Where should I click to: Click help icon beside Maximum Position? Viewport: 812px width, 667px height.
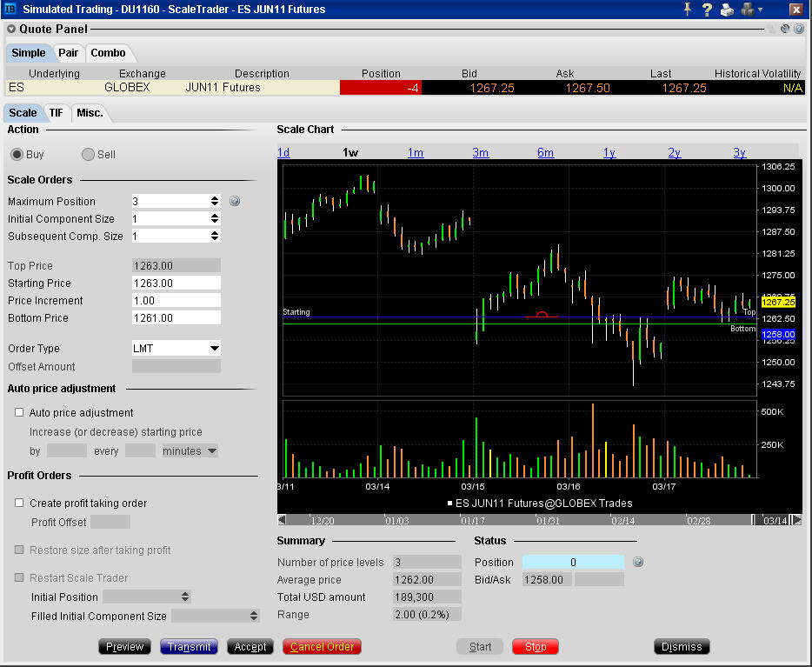point(235,201)
